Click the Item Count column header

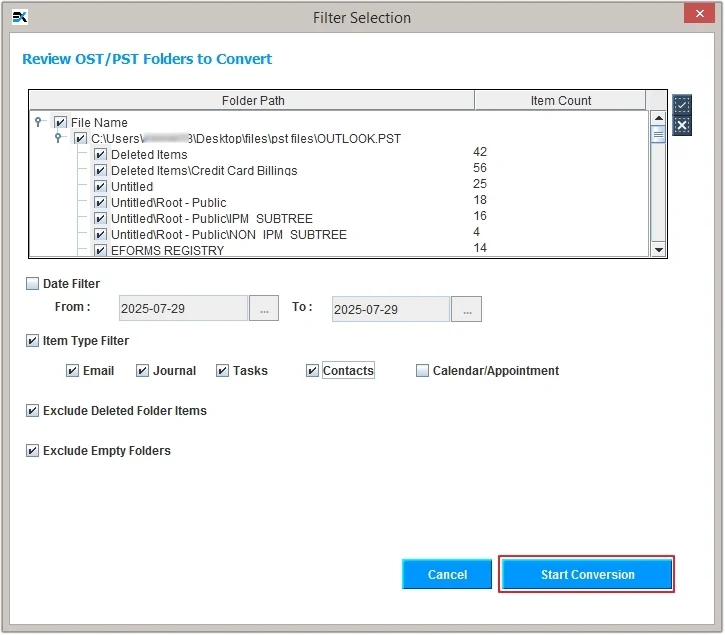(560, 100)
